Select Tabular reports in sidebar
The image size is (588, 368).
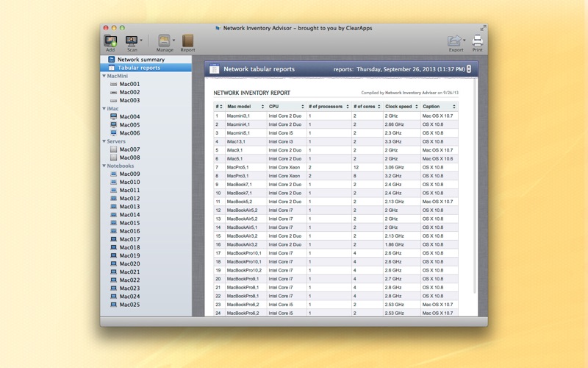(x=146, y=68)
